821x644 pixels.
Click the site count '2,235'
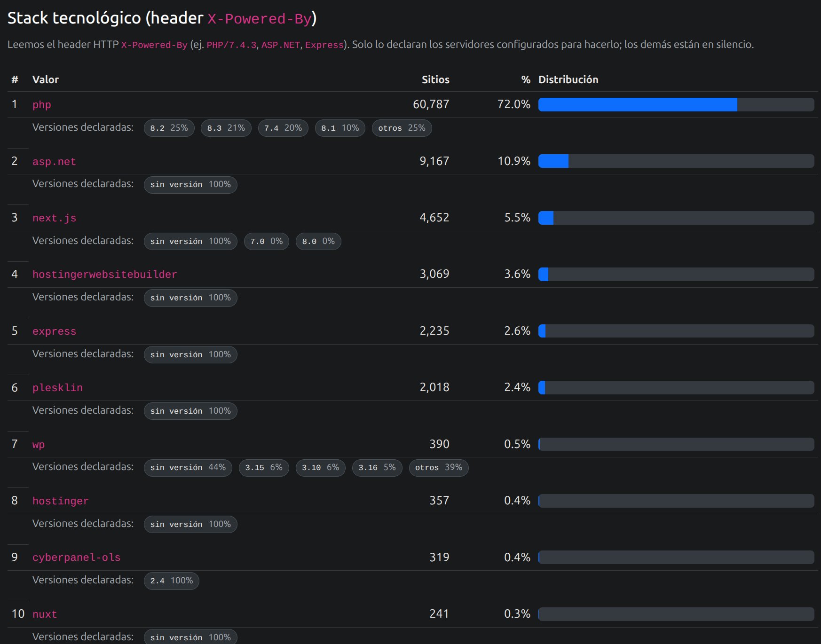click(x=434, y=331)
